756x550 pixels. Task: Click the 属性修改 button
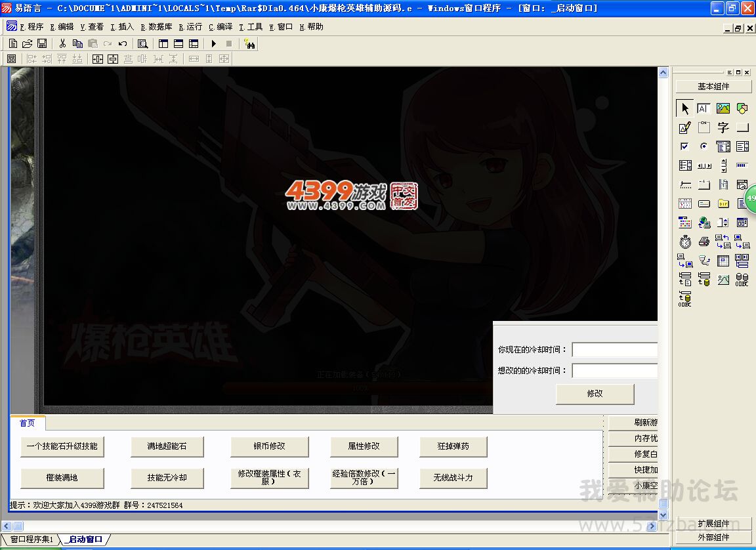pos(364,446)
